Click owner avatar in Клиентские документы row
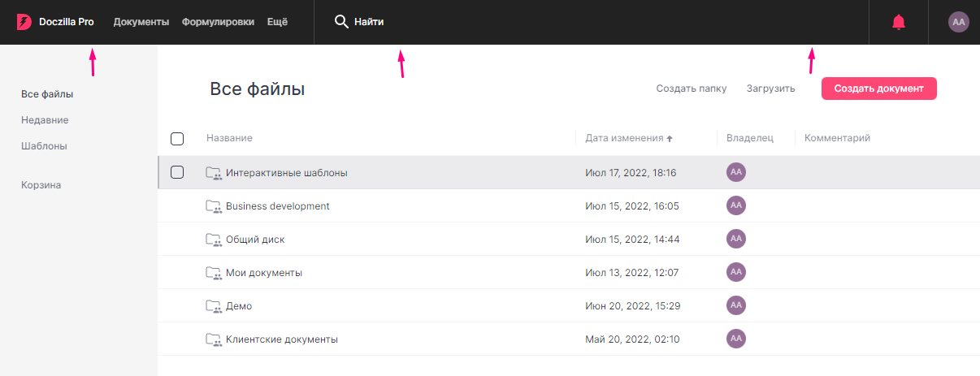Image resolution: width=980 pixels, height=376 pixels. click(736, 339)
